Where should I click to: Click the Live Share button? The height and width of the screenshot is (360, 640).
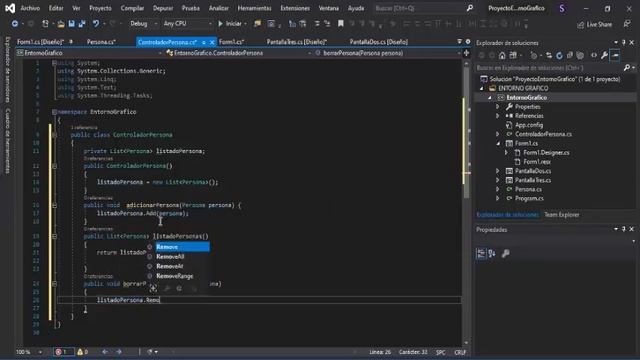[595, 24]
